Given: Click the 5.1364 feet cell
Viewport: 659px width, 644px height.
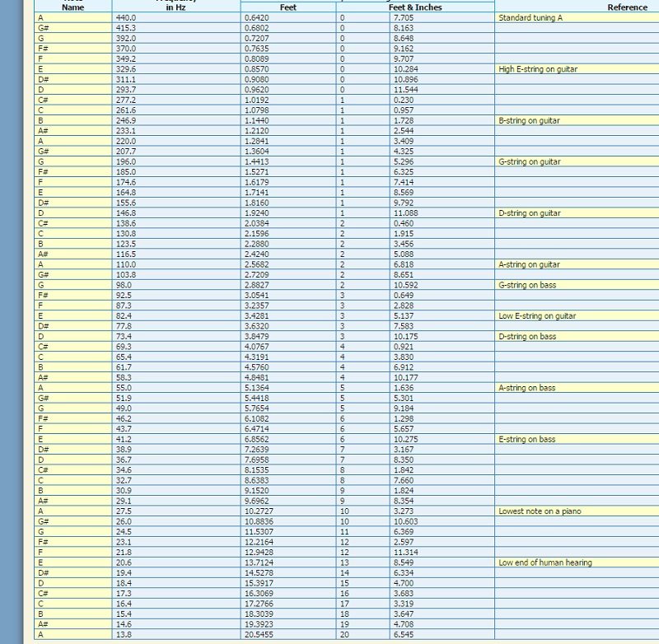Looking at the screenshot, I should pos(288,388).
